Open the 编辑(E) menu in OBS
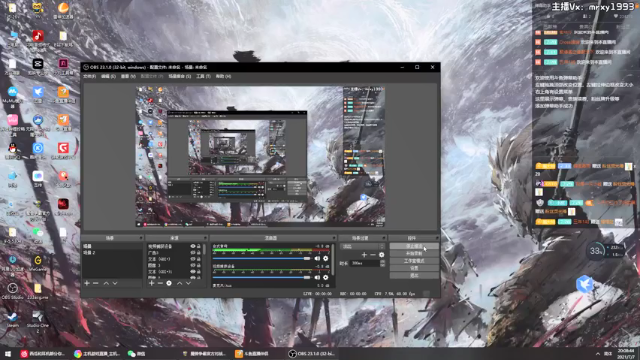This screenshot has height=360, width=640. pyautogui.click(x=108, y=76)
